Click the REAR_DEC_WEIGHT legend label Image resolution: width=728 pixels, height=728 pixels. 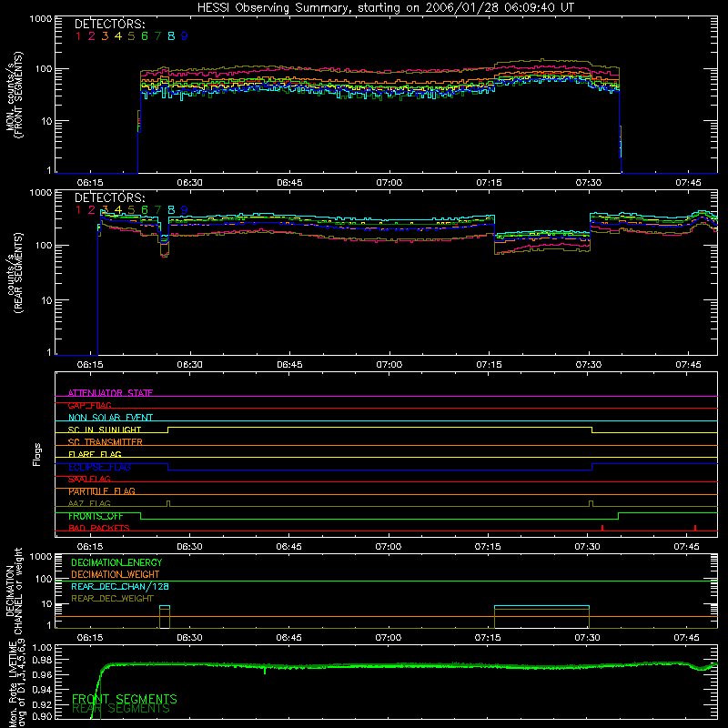pyautogui.click(x=112, y=599)
